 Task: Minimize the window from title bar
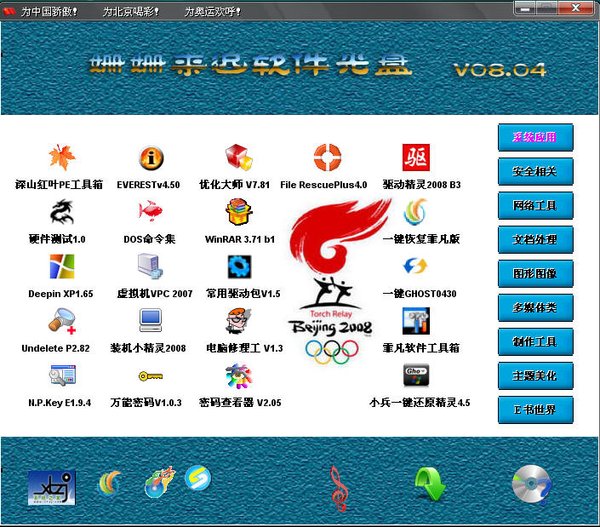click(525, 8)
